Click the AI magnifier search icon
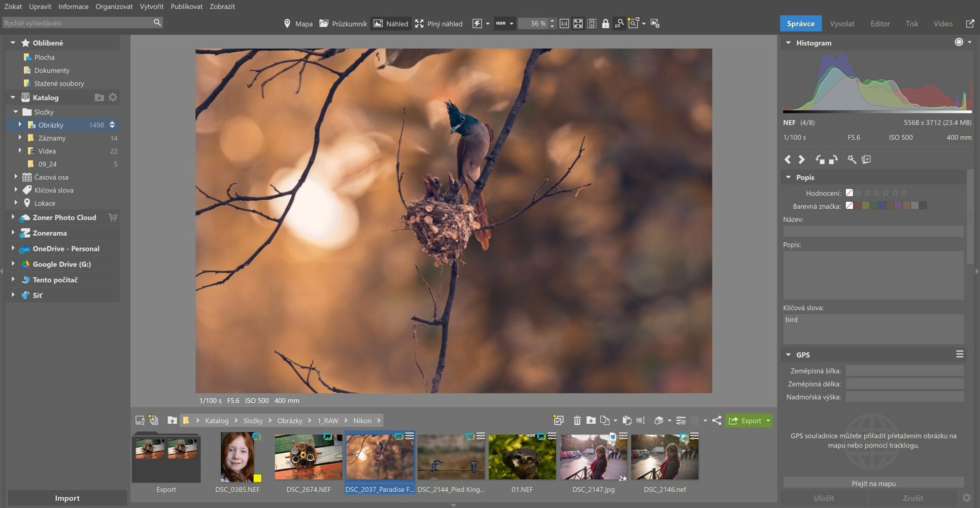The image size is (980, 508). 633,23
